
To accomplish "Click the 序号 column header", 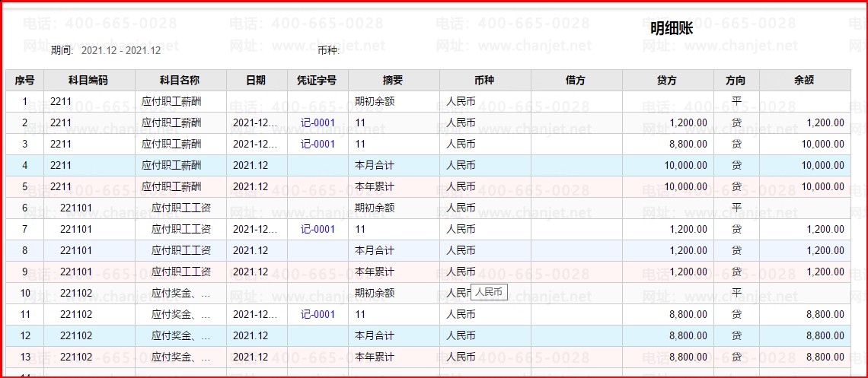I will click(x=24, y=80).
